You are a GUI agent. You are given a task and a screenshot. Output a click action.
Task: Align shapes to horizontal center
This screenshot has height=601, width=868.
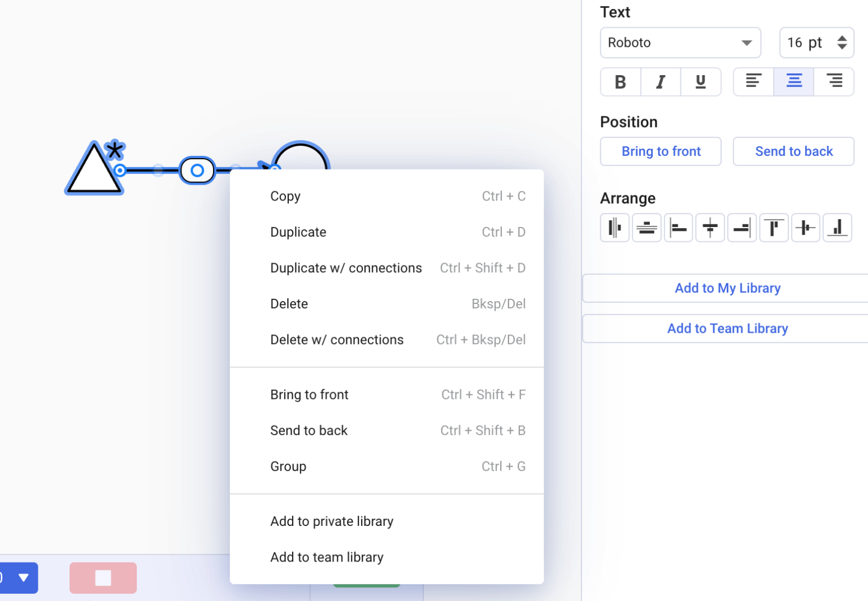pyautogui.click(x=805, y=227)
